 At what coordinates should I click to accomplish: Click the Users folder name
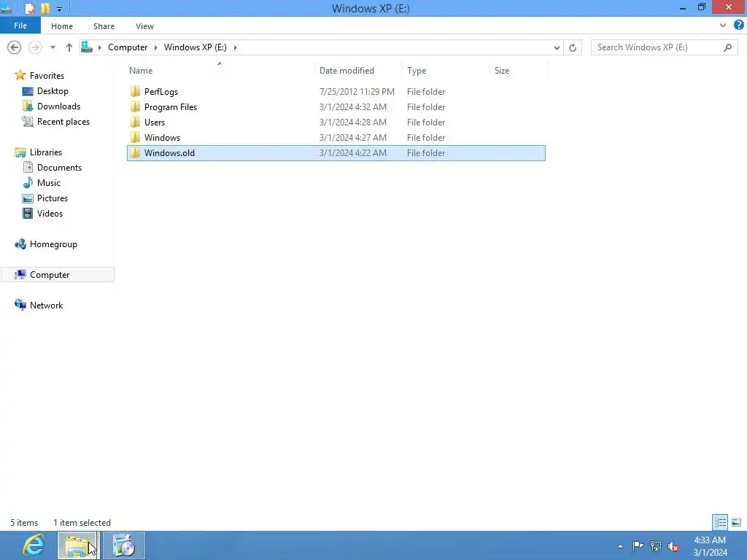point(155,122)
